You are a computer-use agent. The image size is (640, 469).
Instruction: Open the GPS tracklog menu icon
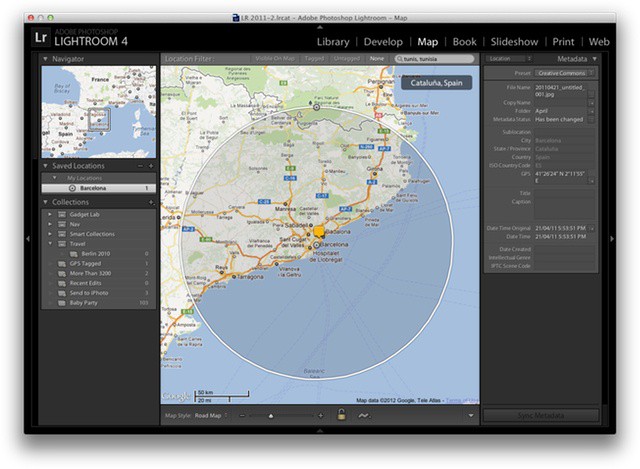[x=363, y=416]
